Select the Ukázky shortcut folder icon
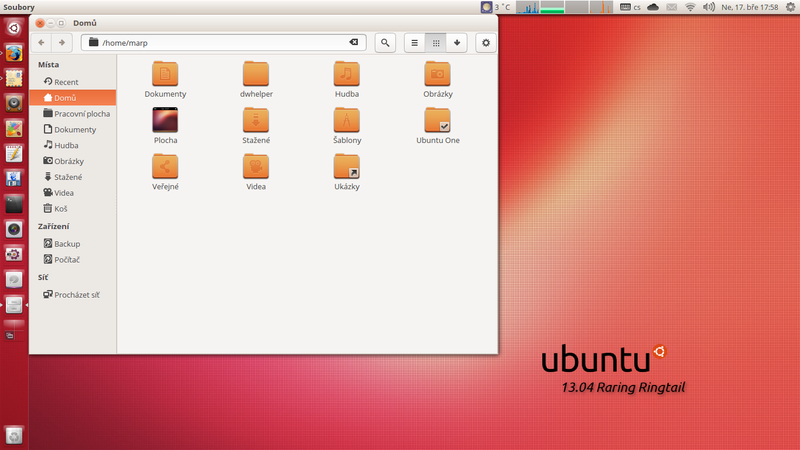 346,166
